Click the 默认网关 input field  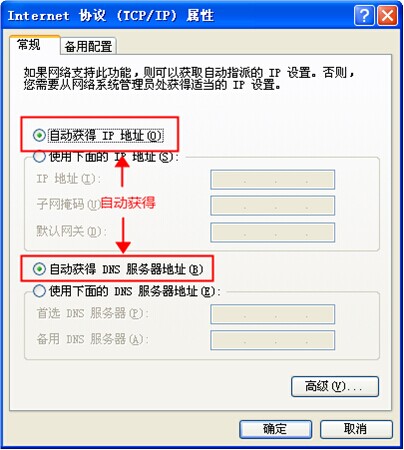point(272,232)
